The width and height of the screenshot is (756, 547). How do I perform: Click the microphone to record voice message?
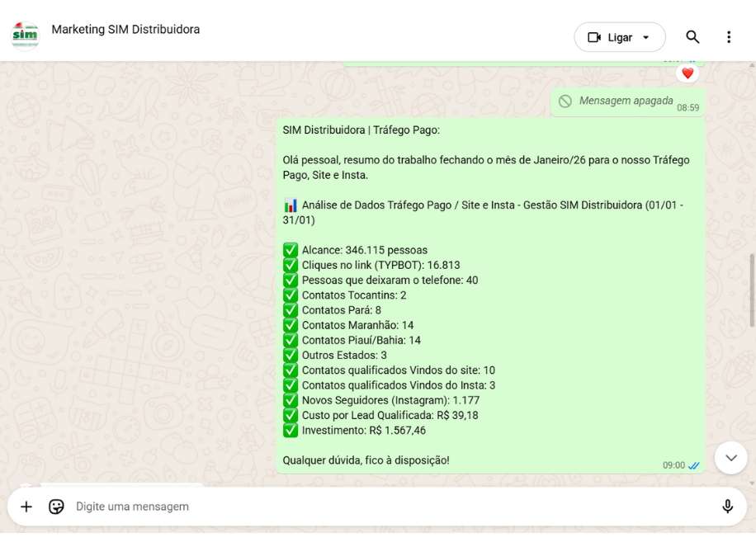(x=727, y=507)
